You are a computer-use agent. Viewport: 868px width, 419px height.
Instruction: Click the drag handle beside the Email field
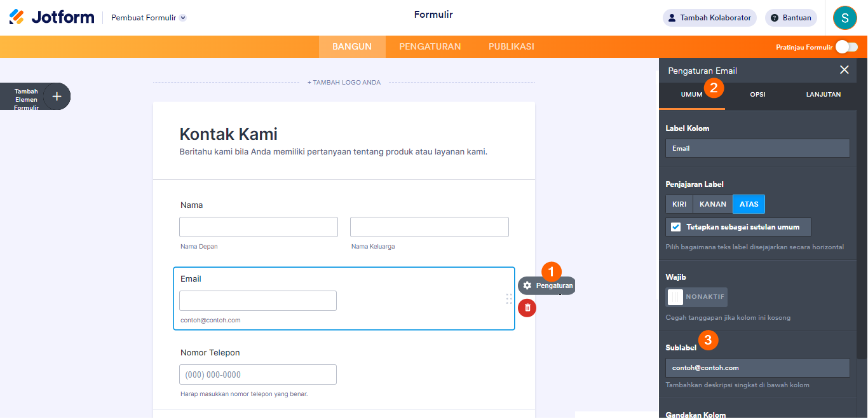coord(508,298)
